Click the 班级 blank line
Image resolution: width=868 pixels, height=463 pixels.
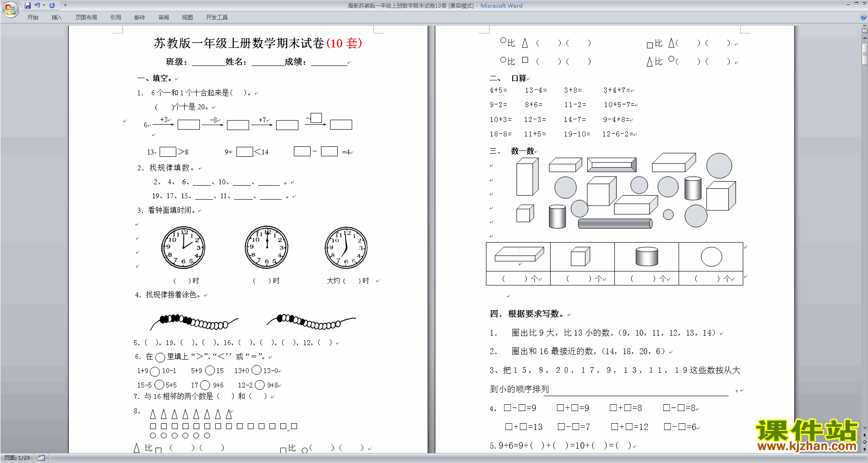[x=208, y=62]
